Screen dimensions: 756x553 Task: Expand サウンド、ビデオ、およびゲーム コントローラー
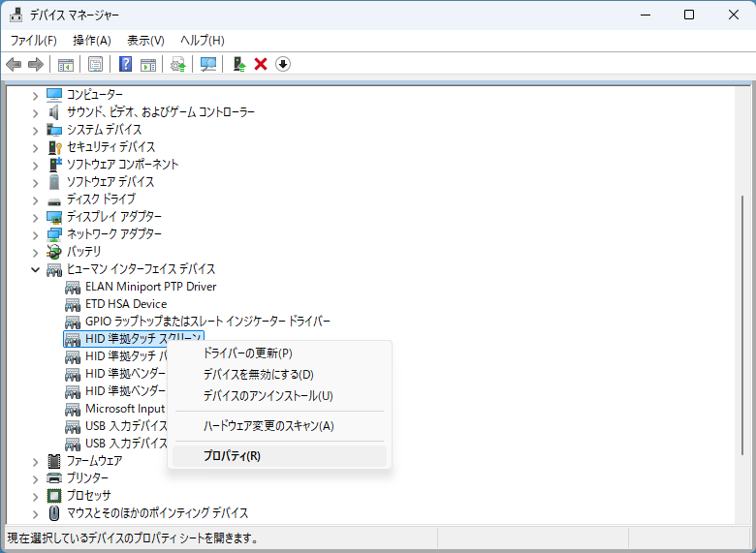[x=35, y=112]
